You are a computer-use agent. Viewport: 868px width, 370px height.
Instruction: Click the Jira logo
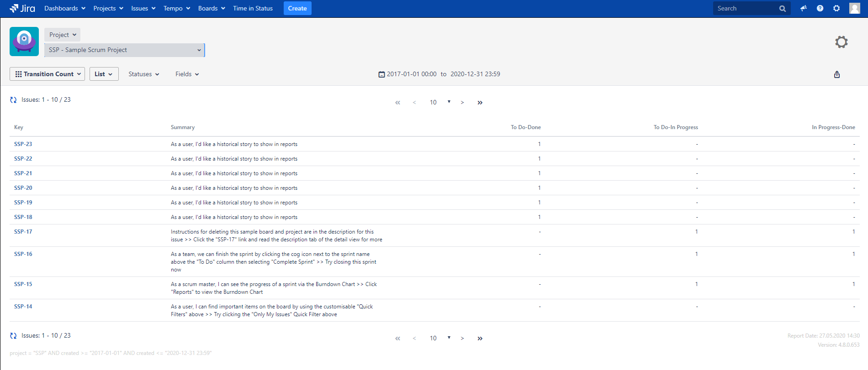pyautogui.click(x=22, y=8)
